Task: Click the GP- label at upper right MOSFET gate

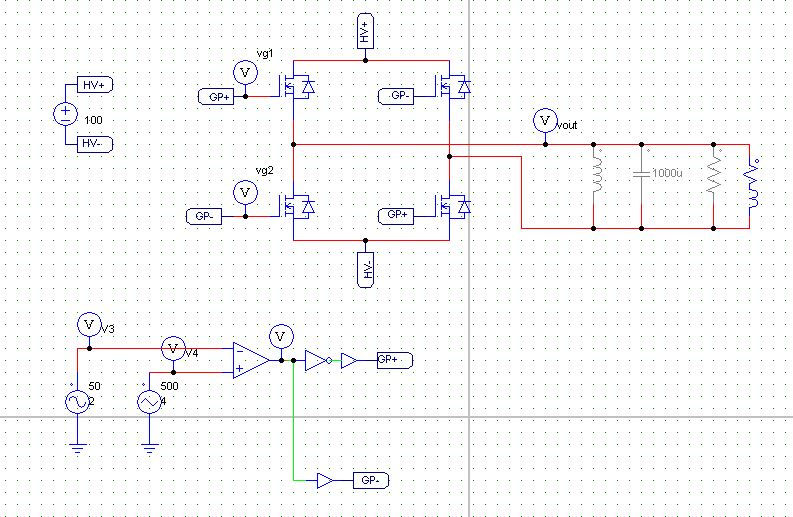Action: click(396, 96)
